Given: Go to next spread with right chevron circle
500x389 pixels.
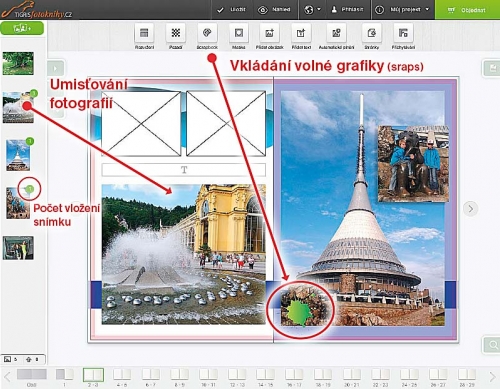Looking at the screenshot, I should 471,209.
